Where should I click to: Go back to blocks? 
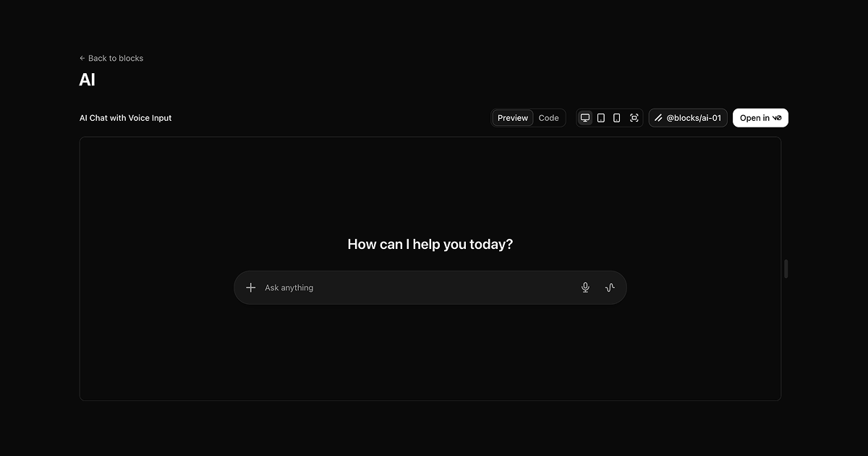click(111, 58)
